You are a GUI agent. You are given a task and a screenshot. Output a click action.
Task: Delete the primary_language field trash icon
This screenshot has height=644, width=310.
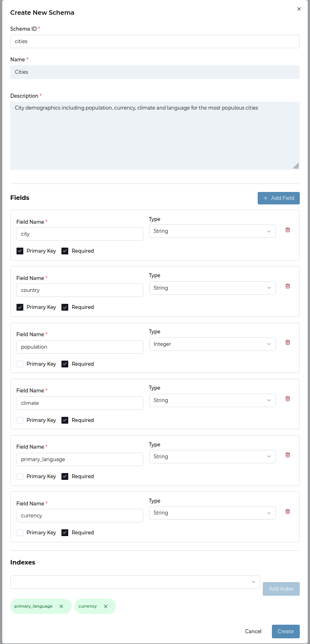tap(287, 455)
